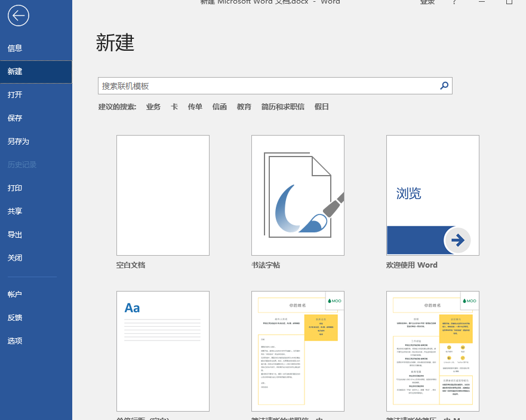This screenshot has height=420, width=526.
Task: Click the help question mark icon
Action: [454, 2]
